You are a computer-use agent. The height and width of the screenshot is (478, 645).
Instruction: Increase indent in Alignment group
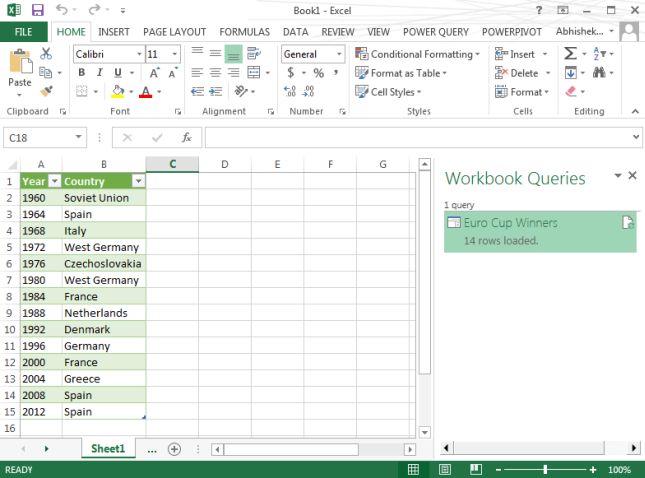(216, 91)
